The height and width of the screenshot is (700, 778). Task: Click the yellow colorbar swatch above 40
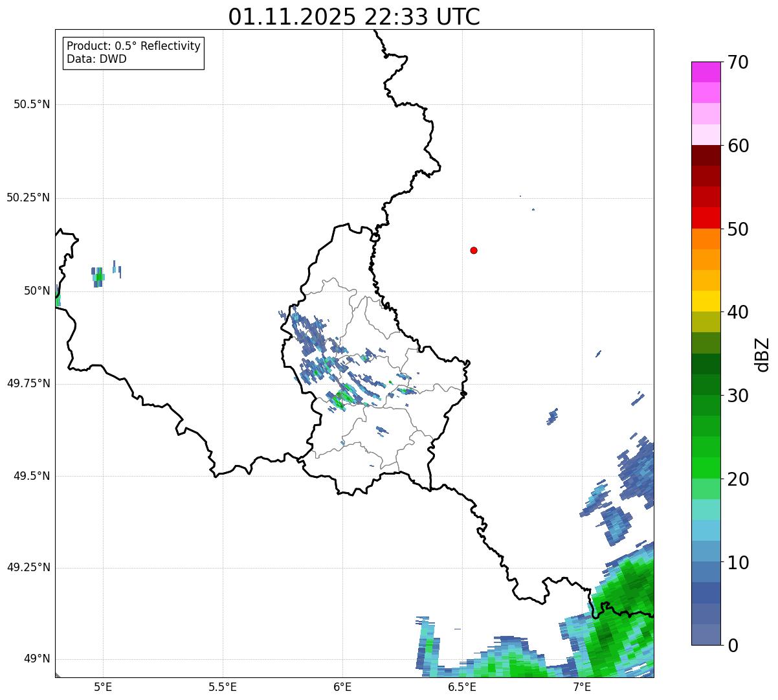(x=706, y=301)
